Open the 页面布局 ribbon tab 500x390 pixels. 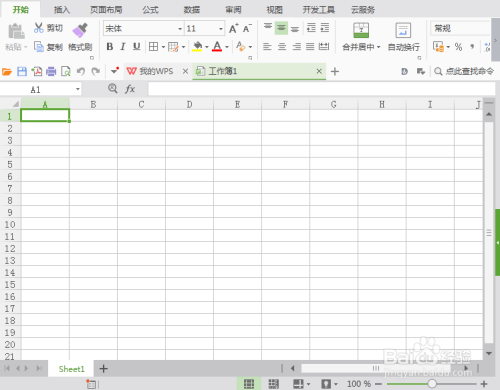click(106, 10)
